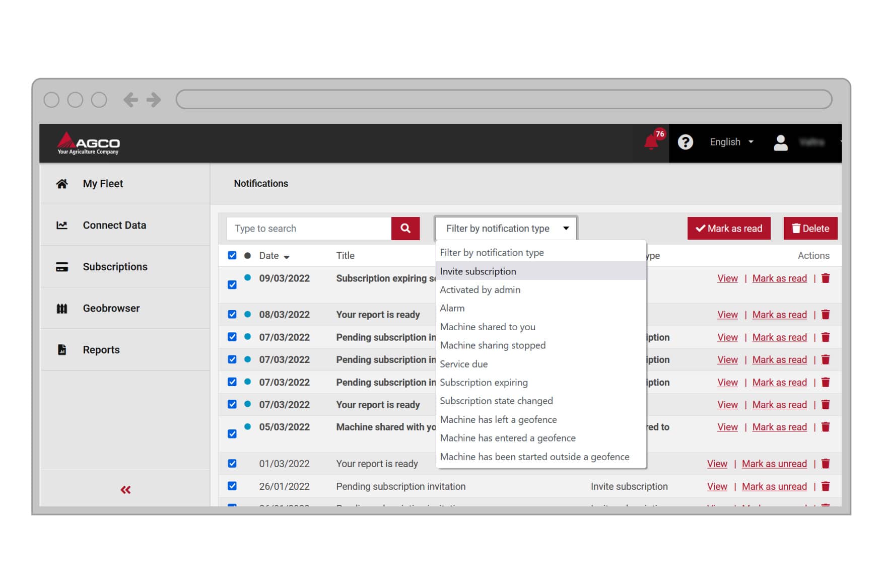Click the red Delete button

[x=810, y=229]
